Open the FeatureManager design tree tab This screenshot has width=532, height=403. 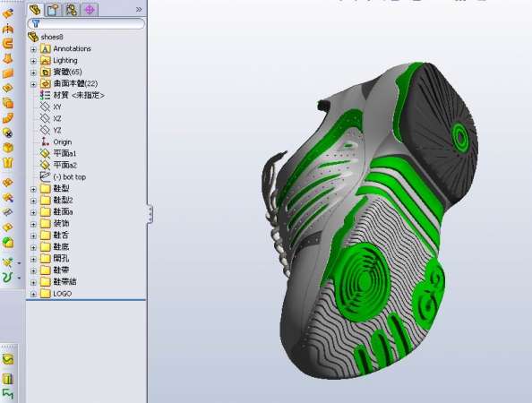[x=35, y=10]
